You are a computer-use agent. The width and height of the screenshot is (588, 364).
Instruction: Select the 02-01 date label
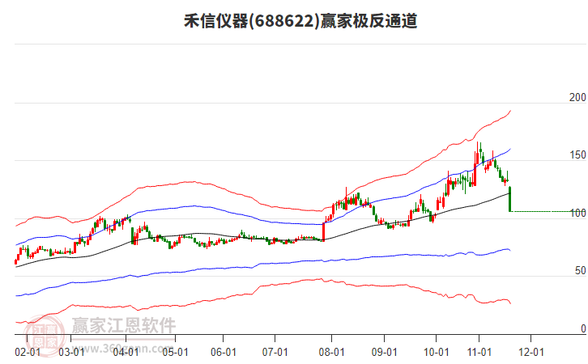click(28, 353)
